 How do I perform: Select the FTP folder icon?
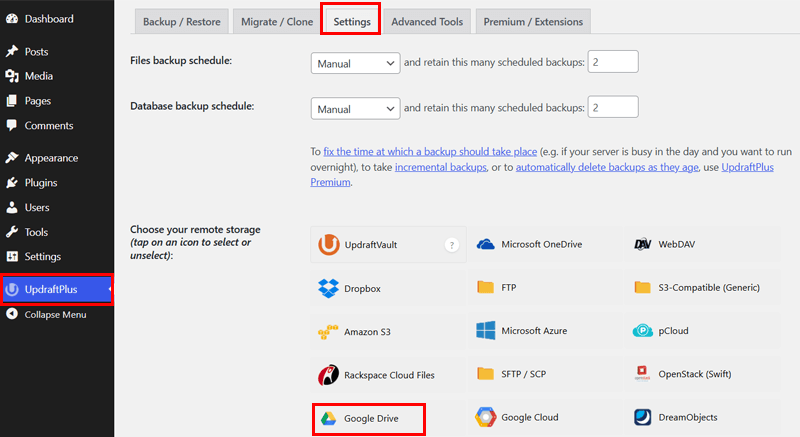point(485,288)
